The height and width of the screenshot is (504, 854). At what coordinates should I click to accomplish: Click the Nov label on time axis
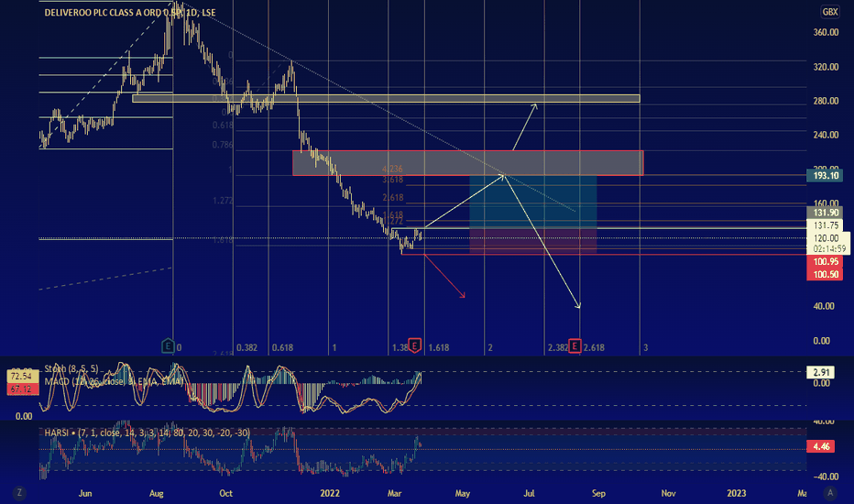point(668,493)
